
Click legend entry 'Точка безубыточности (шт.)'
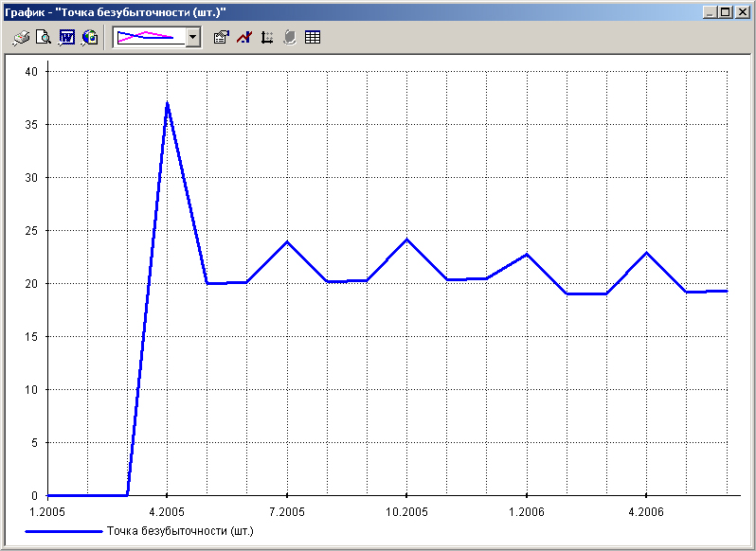click(x=180, y=531)
